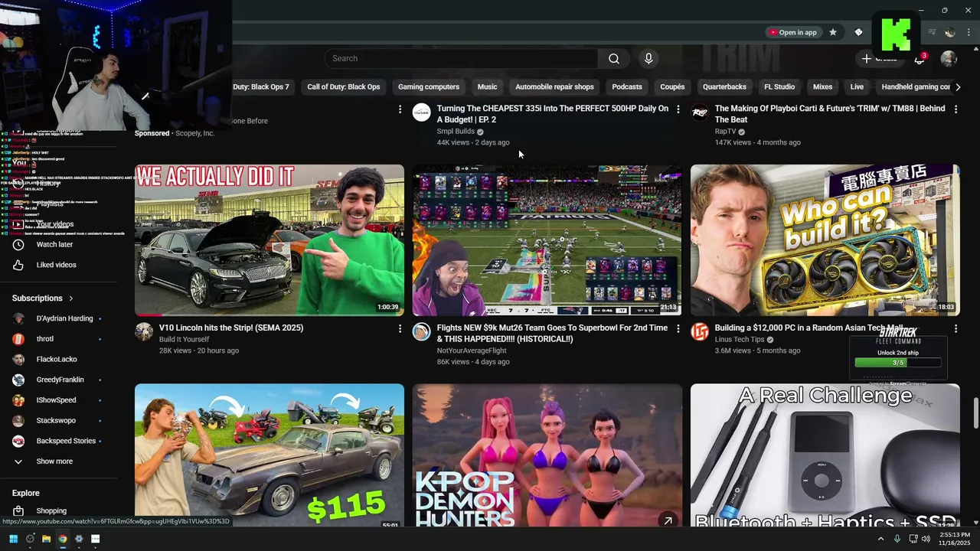Image resolution: width=980 pixels, height=551 pixels.
Task: Open options for V10 Lincoln video
Action: point(400,328)
